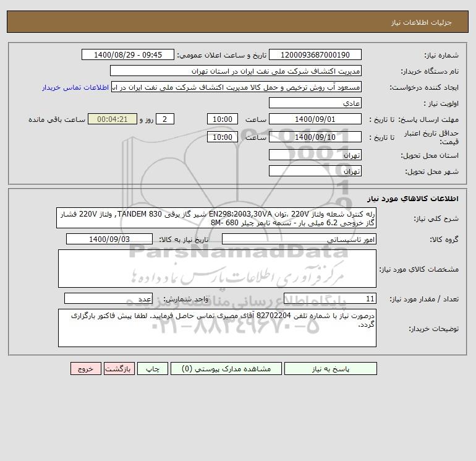
Task: Click response deadline date 1400/09/01
Action: [x=315, y=119]
